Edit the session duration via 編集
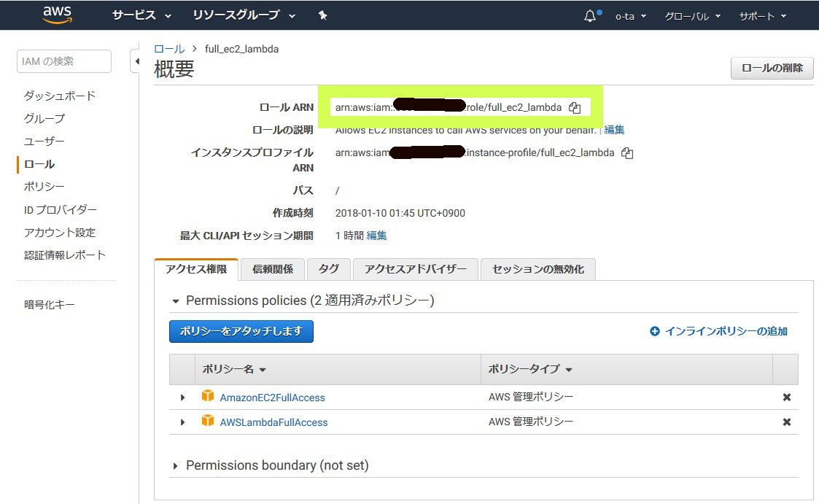Screen dimensions: 819x504 (x=376, y=236)
